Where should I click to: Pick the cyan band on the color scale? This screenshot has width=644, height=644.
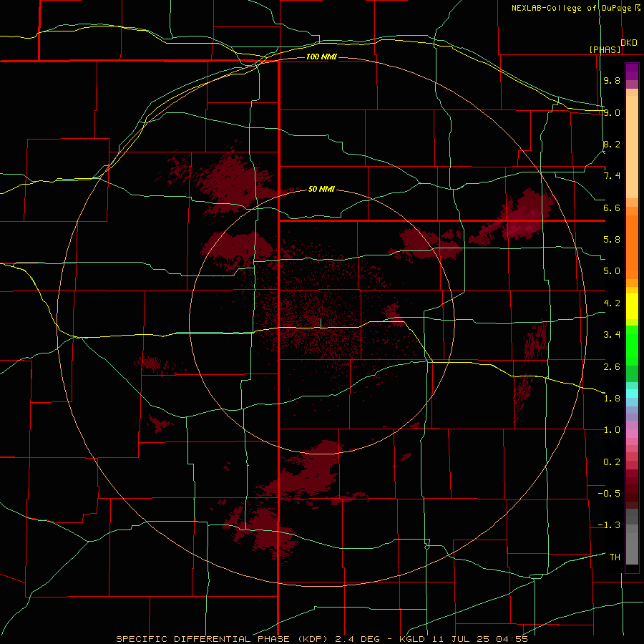pos(632,394)
